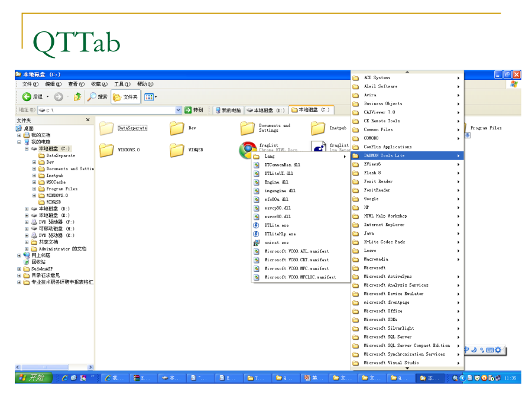
Task: Go up one folder level icon
Action: [77, 97]
